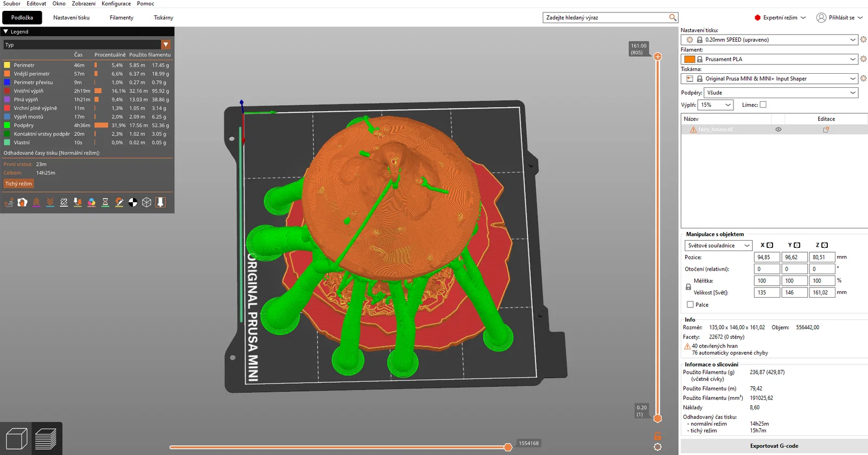Click the user account avatar icon
Viewport: 868px width, 455px height.
[x=821, y=18]
